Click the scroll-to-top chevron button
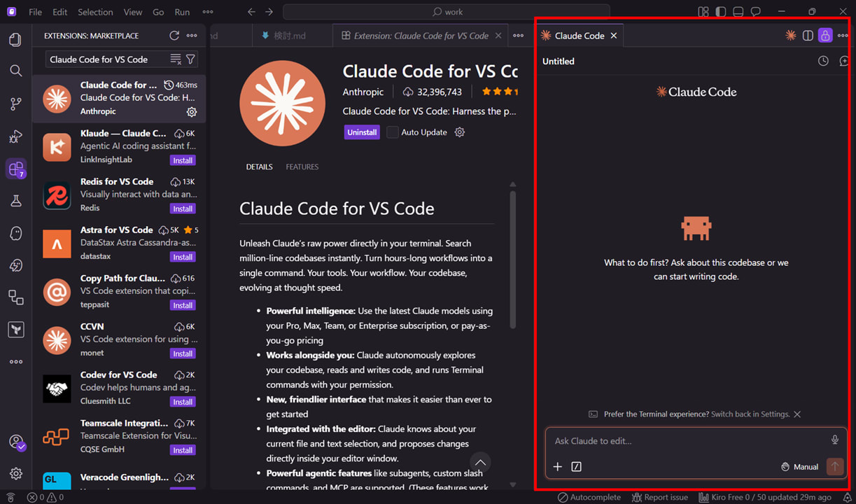Image resolution: width=856 pixels, height=504 pixels. pos(479,463)
